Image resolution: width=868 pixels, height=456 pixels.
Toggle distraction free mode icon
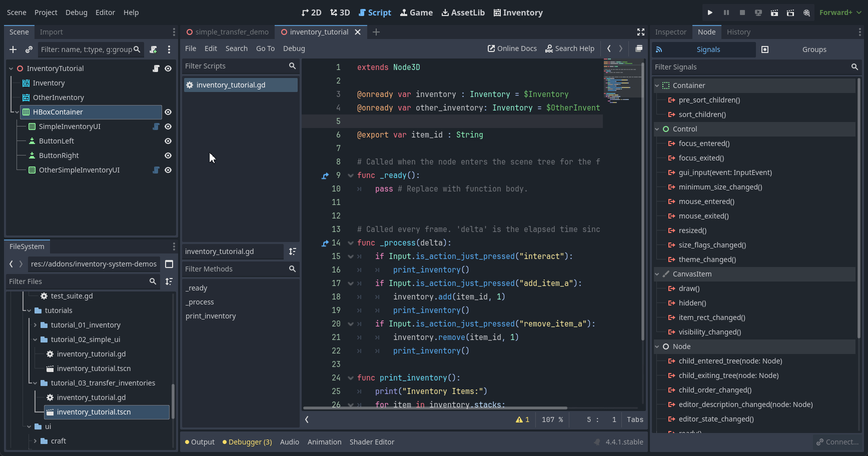coord(641,32)
